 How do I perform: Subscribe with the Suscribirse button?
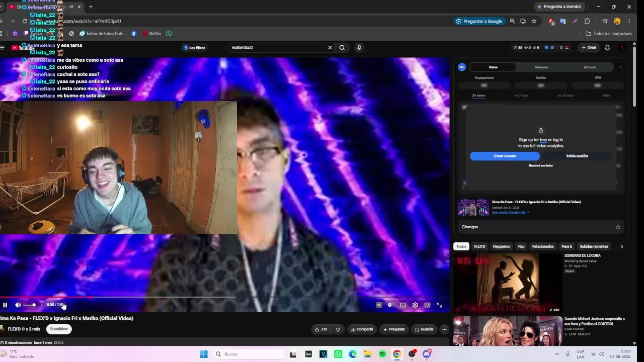pyautogui.click(x=59, y=329)
